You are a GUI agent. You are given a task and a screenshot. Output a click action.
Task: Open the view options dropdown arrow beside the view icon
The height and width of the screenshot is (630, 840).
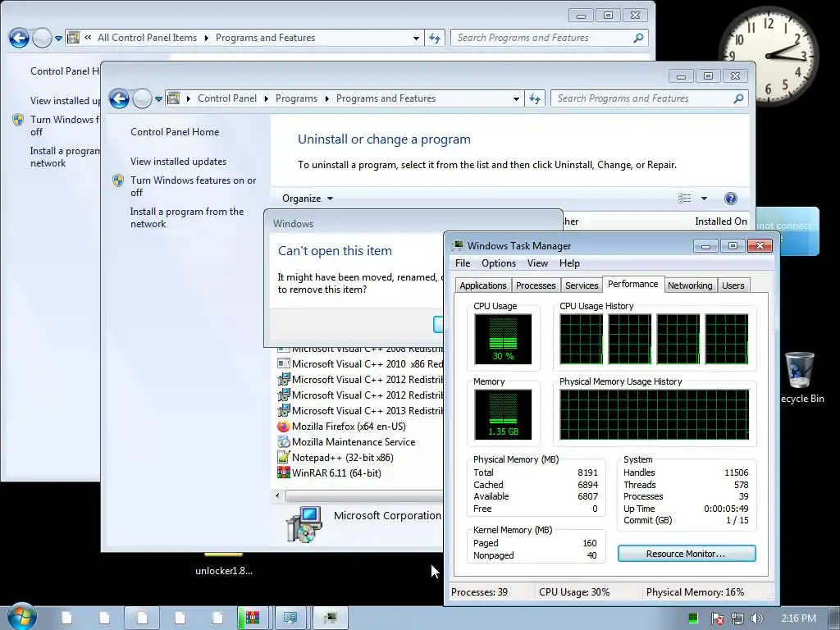pos(704,199)
